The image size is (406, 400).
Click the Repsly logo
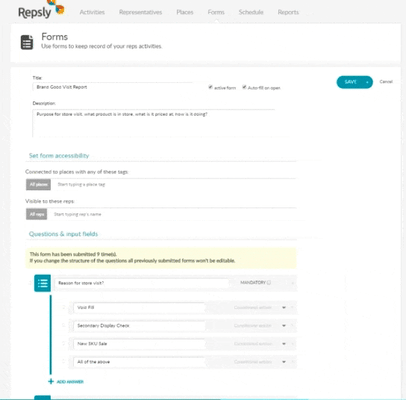click(41, 10)
